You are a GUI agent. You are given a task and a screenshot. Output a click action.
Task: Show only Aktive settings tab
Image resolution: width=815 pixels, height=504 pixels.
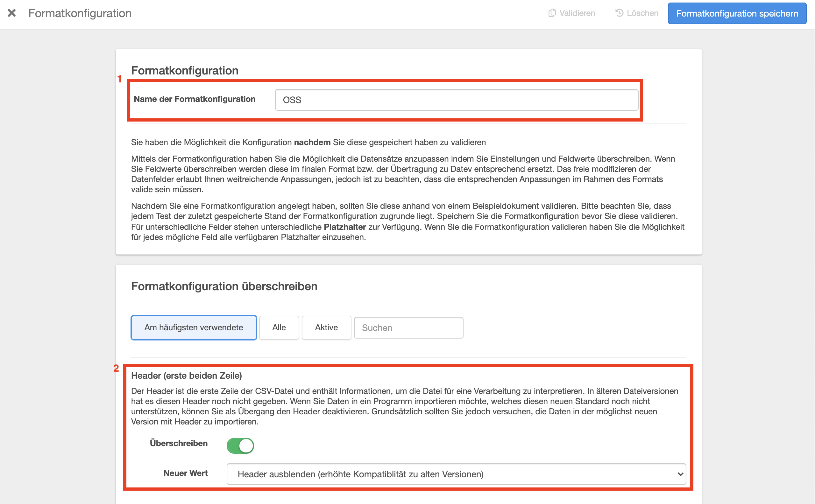[x=326, y=327]
